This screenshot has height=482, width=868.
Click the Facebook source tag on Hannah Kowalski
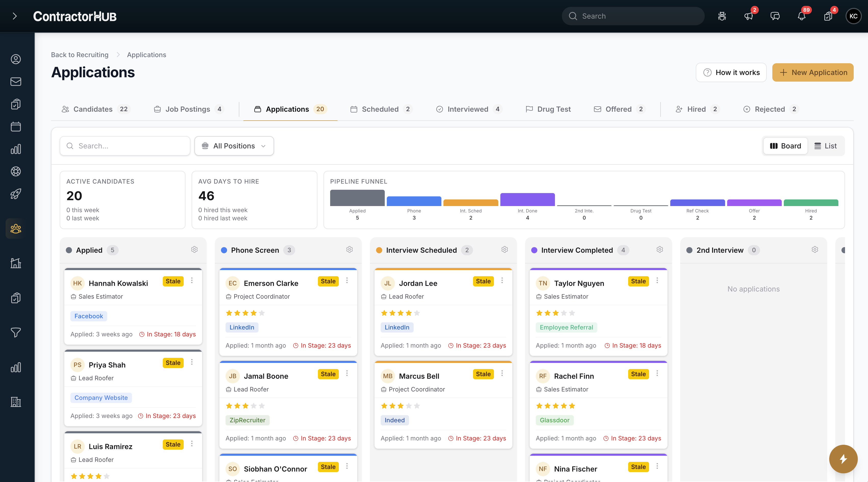[x=89, y=316]
